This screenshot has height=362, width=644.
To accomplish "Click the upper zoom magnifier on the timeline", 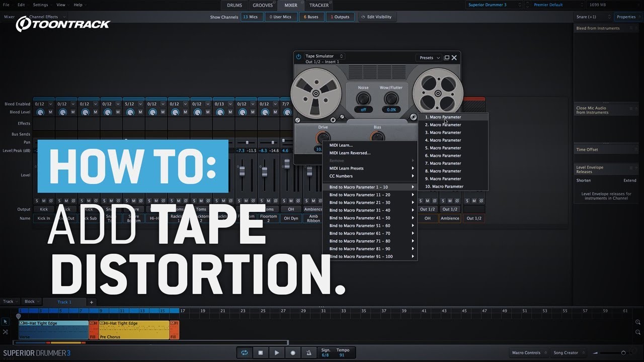I will click(x=638, y=322).
